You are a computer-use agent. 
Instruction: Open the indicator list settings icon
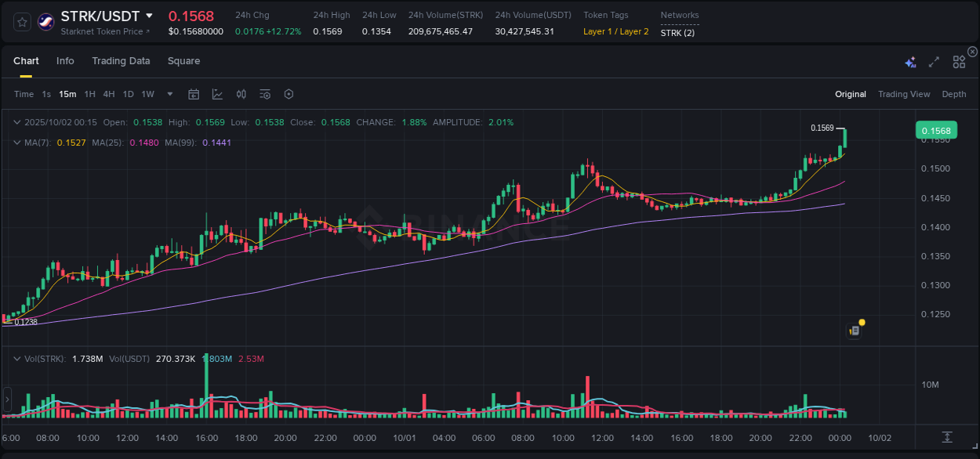click(x=265, y=94)
